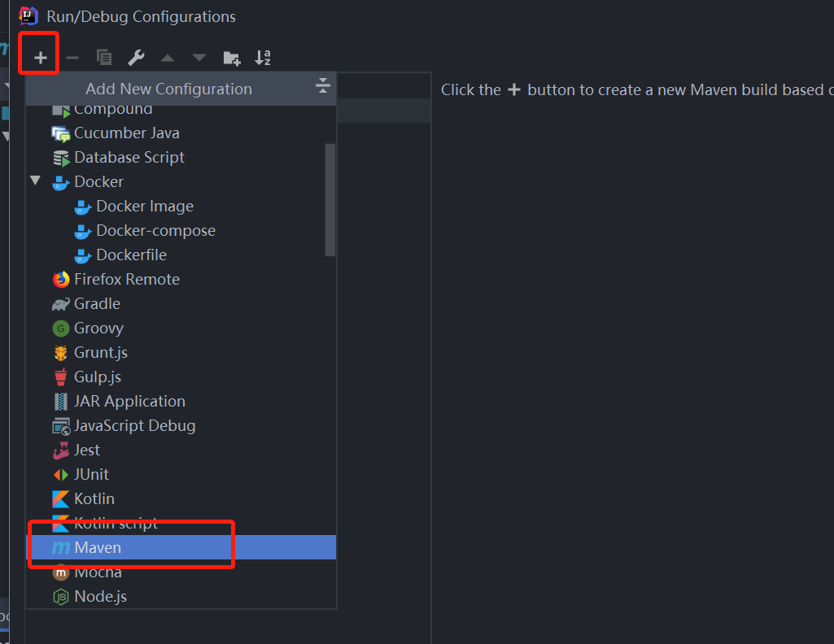834x644 pixels.
Task: Click the Firefox Remote fox icon
Action: (61, 280)
